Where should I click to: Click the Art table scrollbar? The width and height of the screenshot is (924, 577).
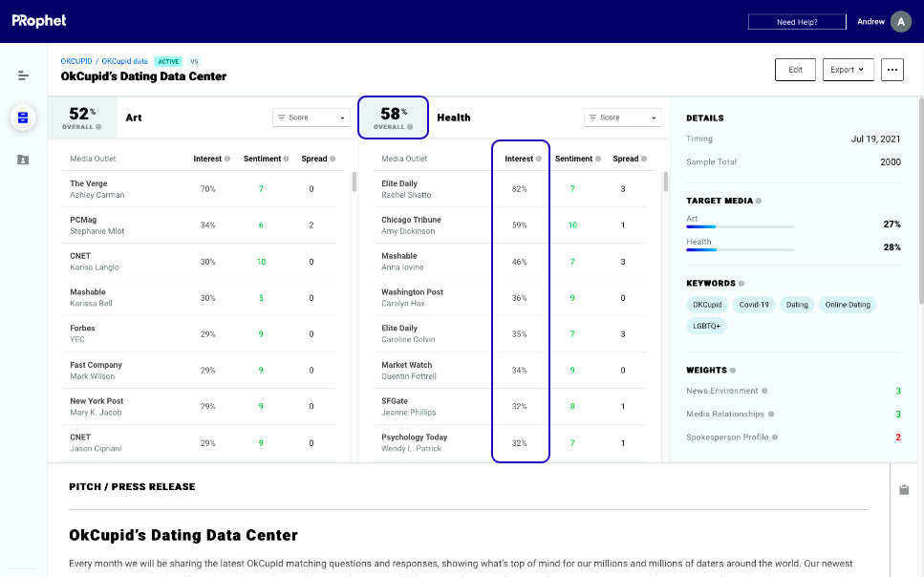355,182
